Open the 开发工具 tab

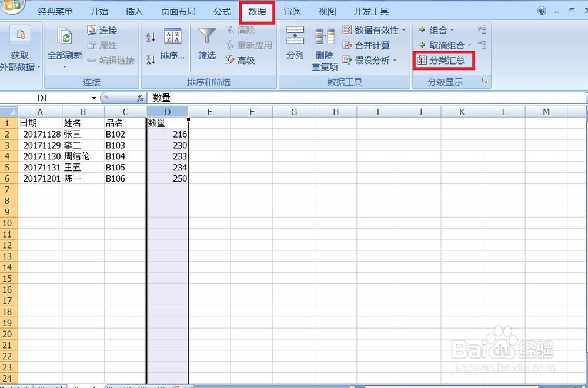(x=371, y=12)
